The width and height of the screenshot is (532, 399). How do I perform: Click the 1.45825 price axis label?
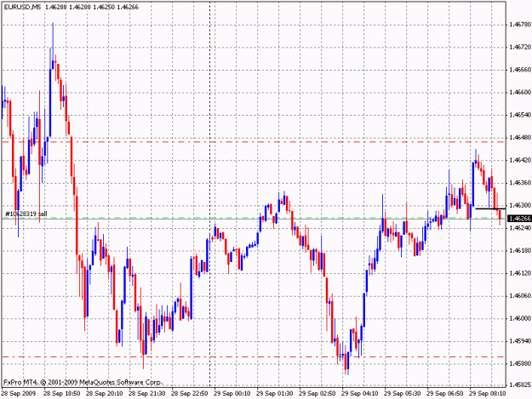pos(520,385)
